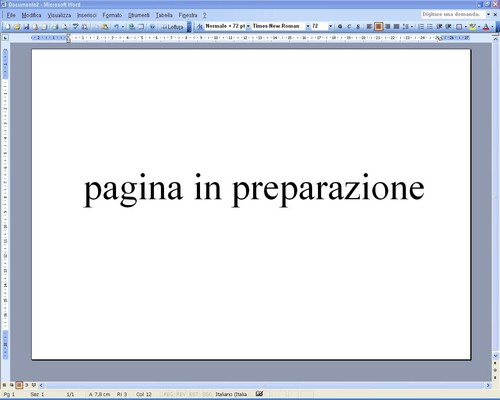Open the Strumenti menu
500x400 pixels.
(x=139, y=15)
